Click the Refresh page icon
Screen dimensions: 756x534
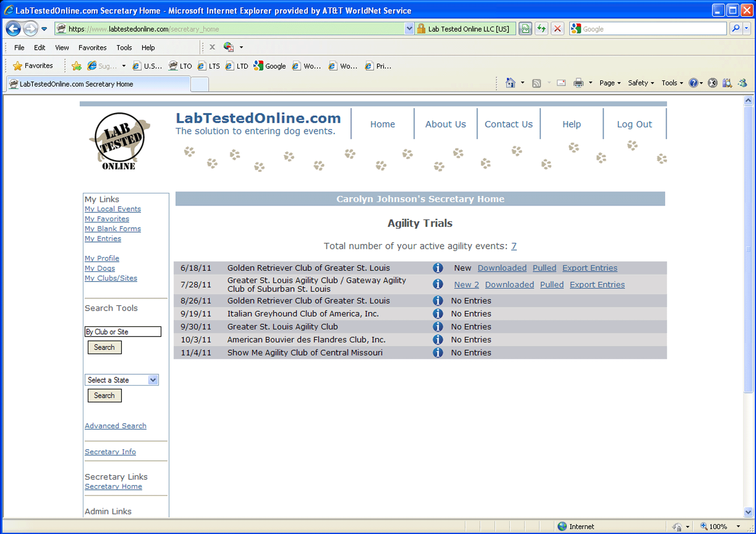click(x=541, y=29)
